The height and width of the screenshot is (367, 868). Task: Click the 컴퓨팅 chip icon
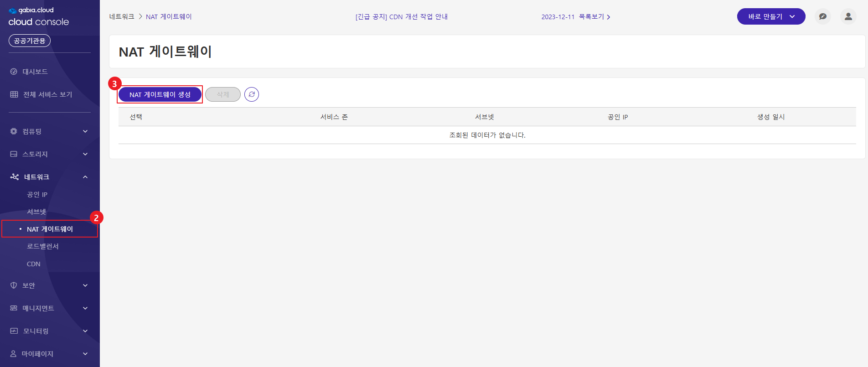click(14, 131)
